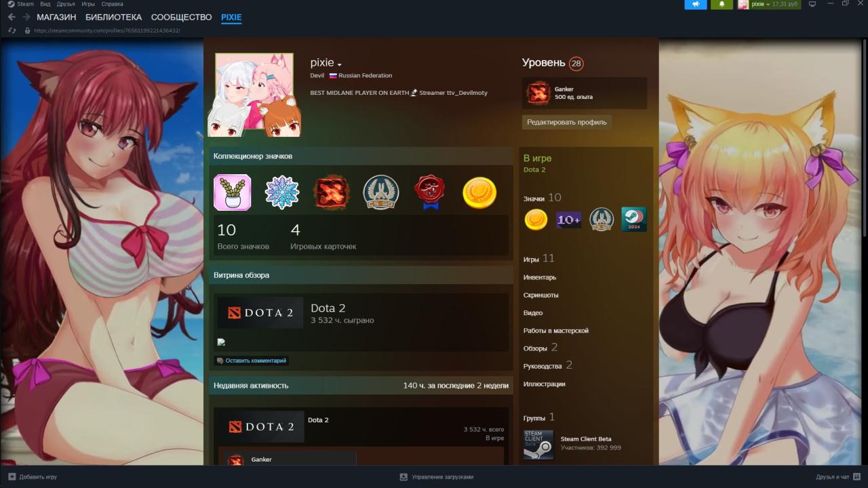Open the Dota 2 review title link
868x488 pixels.
pyautogui.click(x=328, y=308)
